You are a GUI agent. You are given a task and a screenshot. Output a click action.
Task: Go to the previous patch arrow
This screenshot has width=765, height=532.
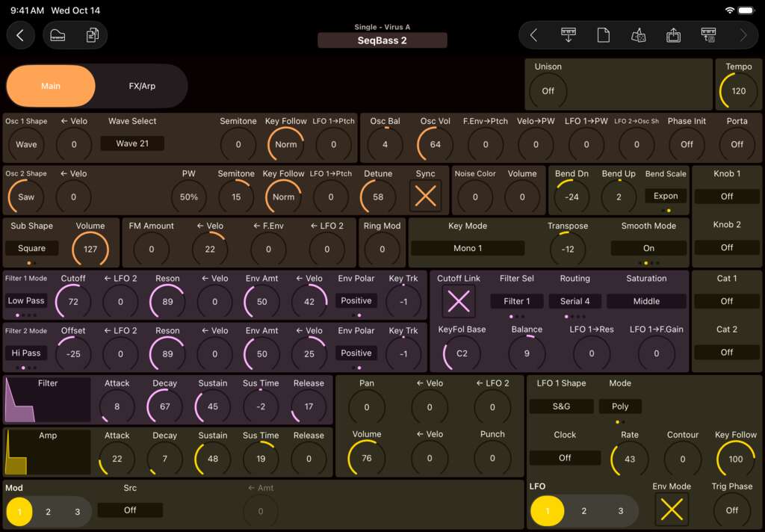[533, 36]
